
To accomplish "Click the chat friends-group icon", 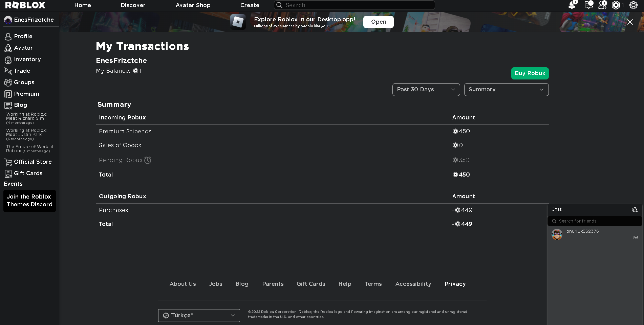I will [635, 210].
